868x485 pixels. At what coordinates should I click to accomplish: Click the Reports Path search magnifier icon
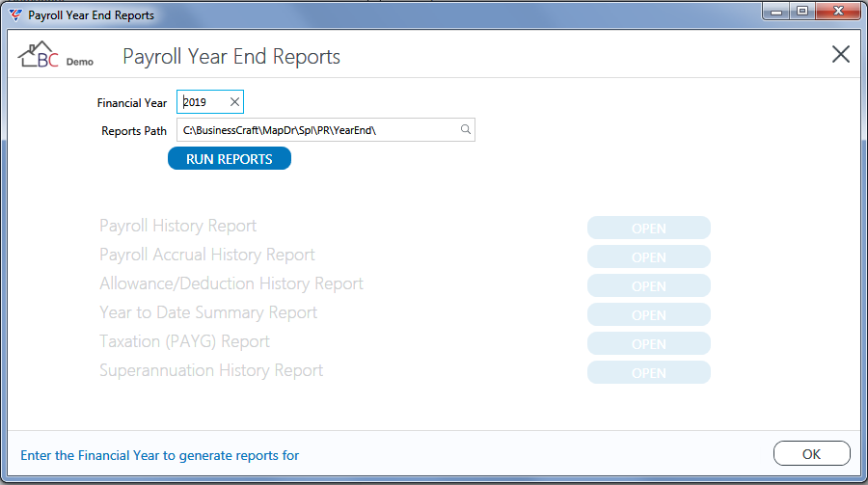point(466,129)
